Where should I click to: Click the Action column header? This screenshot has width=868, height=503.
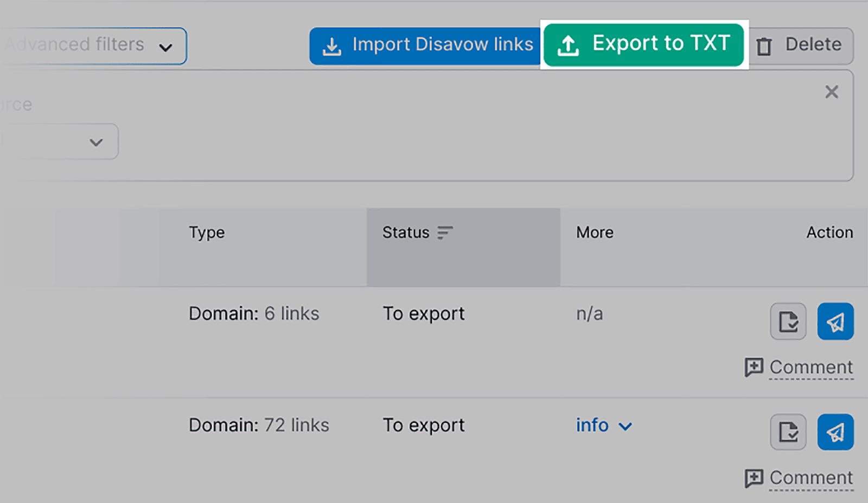click(829, 233)
